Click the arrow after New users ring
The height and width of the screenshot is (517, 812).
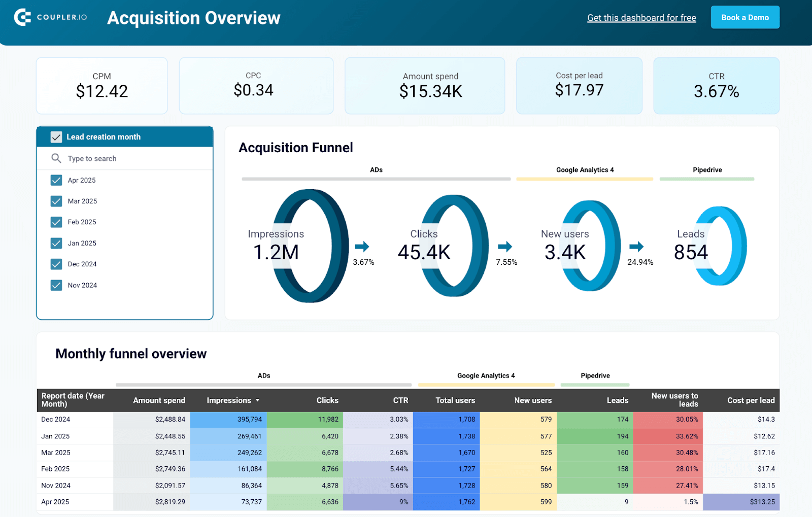(636, 247)
